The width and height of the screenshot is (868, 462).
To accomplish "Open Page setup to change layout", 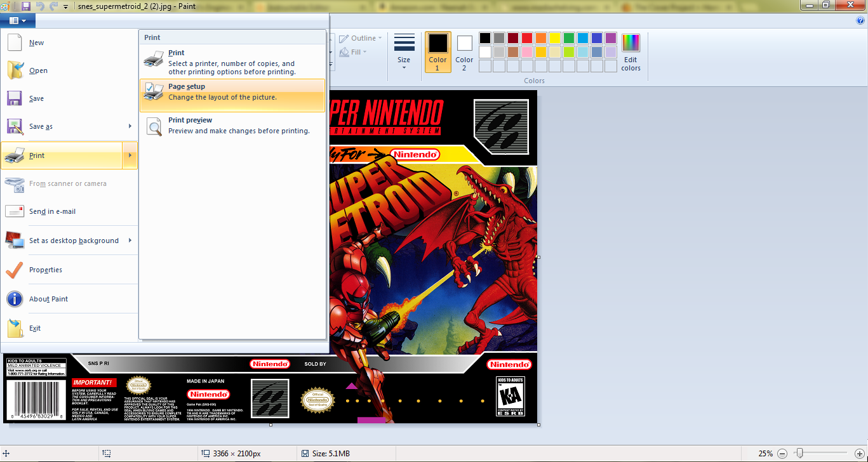I will (x=232, y=95).
